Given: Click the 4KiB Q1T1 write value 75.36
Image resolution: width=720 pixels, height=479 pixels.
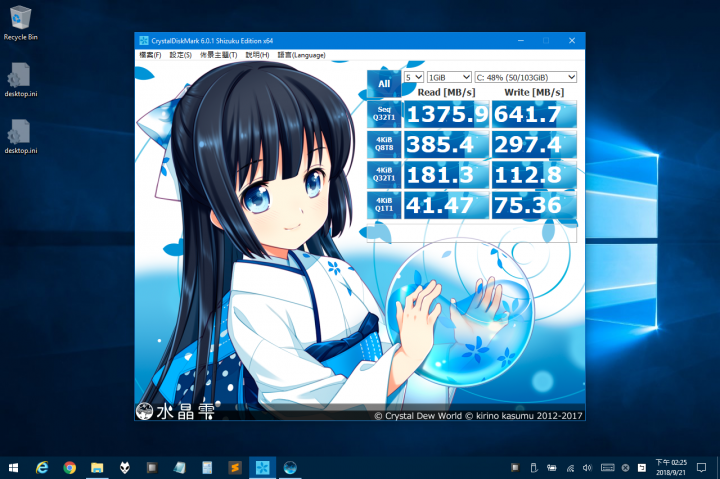Looking at the screenshot, I should point(534,205).
